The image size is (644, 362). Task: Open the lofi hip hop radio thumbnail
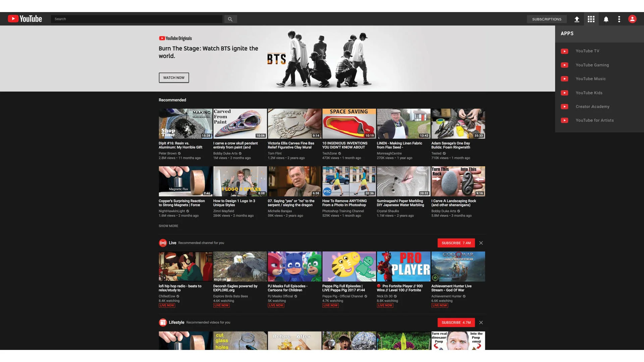pyautogui.click(x=185, y=266)
